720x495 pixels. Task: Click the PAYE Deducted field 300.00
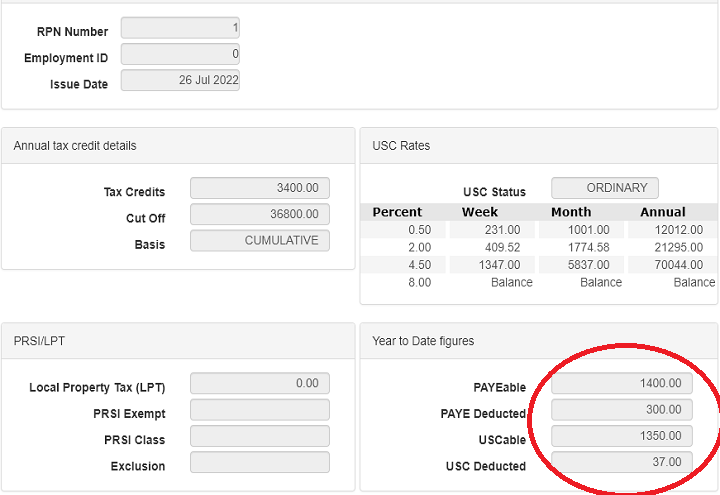click(x=622, y=410)
